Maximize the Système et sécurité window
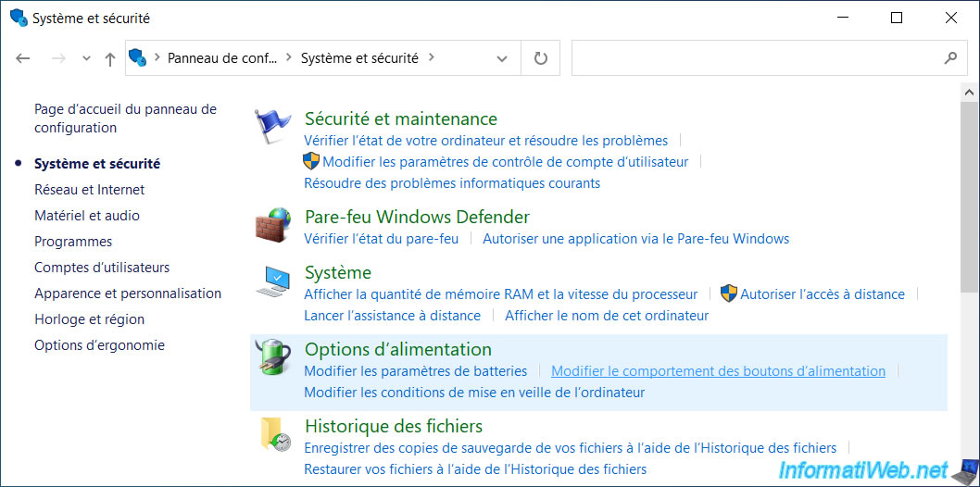Viewport: 980px width, 487px height. point(897,19)
